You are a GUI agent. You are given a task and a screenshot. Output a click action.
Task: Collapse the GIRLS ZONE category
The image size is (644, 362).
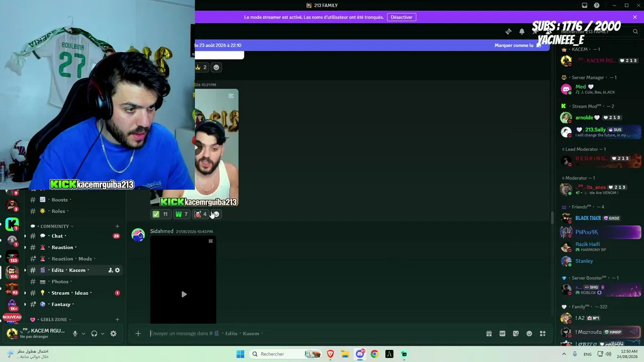click(x=53, y=319)
